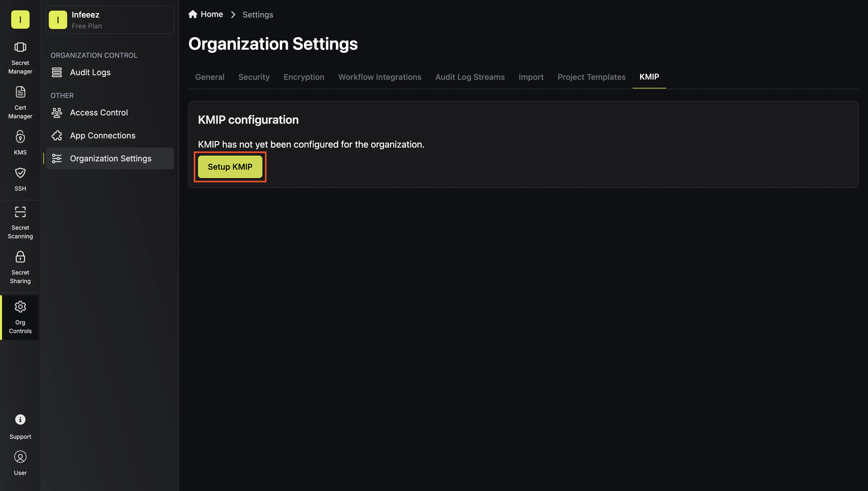The height and width of the screenshot is (491, 868).
Task: Click the Settings breadcrumb
Action: (x=257, y=15)
